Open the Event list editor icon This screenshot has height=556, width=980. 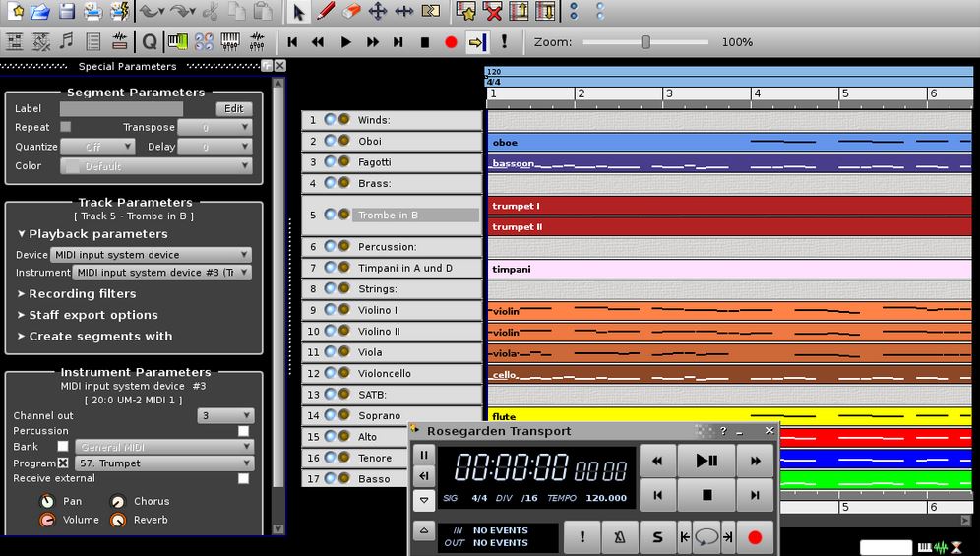[x=93, y=42]
